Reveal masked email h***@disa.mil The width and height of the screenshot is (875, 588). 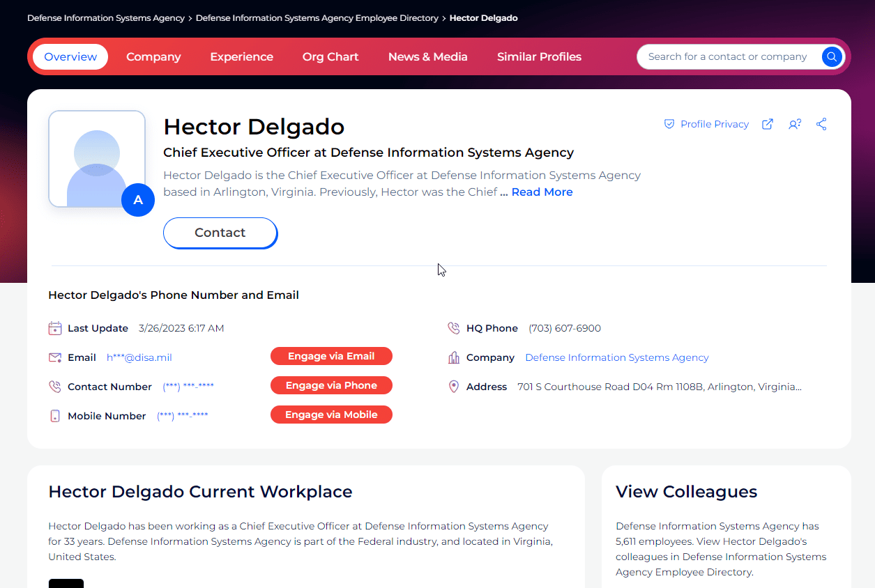pyautogui.click(x=139, y=357)
